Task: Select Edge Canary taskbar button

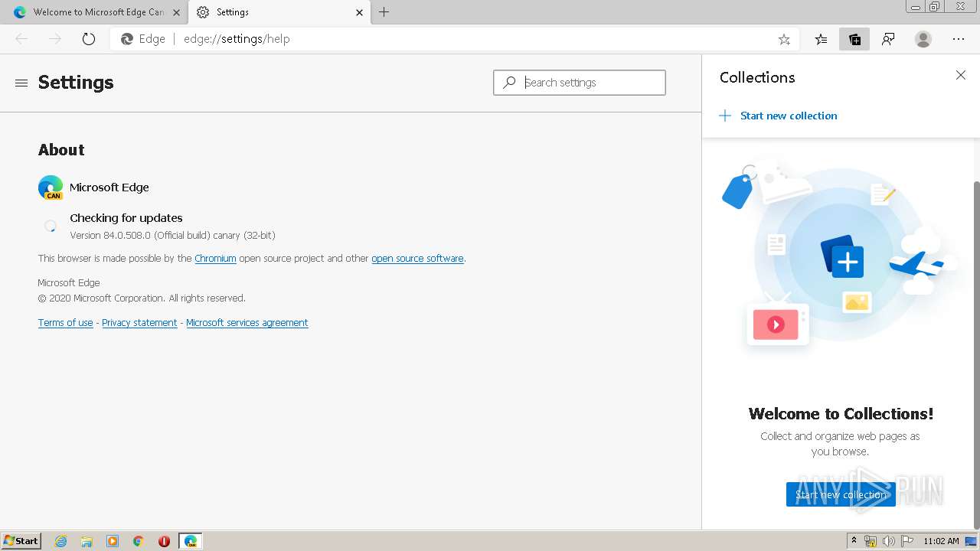Action: pos(191,541)
